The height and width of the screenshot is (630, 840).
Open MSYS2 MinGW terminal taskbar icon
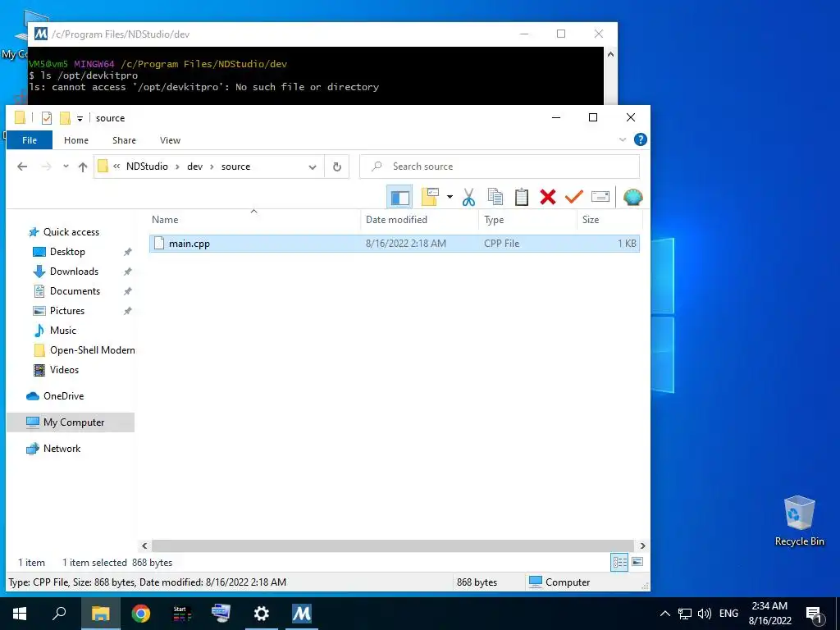click(x=302, y=614)
